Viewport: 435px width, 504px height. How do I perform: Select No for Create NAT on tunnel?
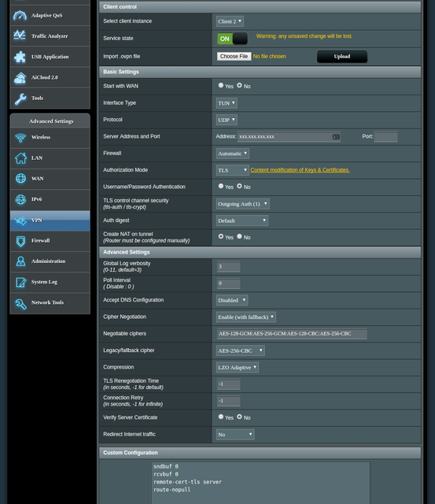point(239,236)
